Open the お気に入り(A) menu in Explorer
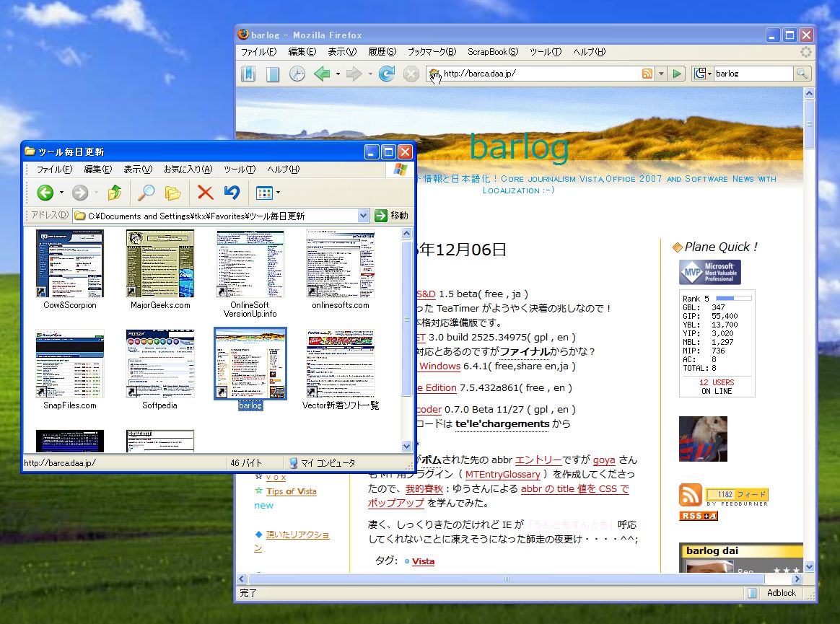 point(188,170)
